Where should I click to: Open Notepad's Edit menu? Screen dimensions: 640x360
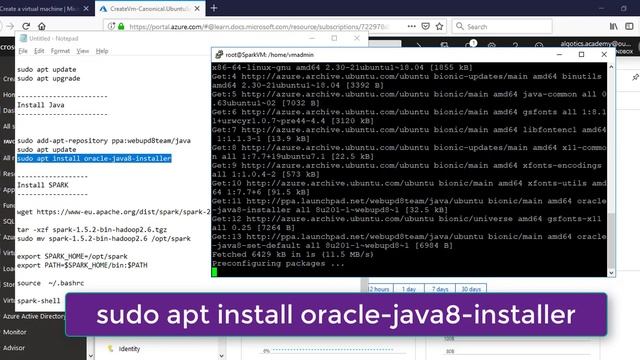tap(39, 51)
